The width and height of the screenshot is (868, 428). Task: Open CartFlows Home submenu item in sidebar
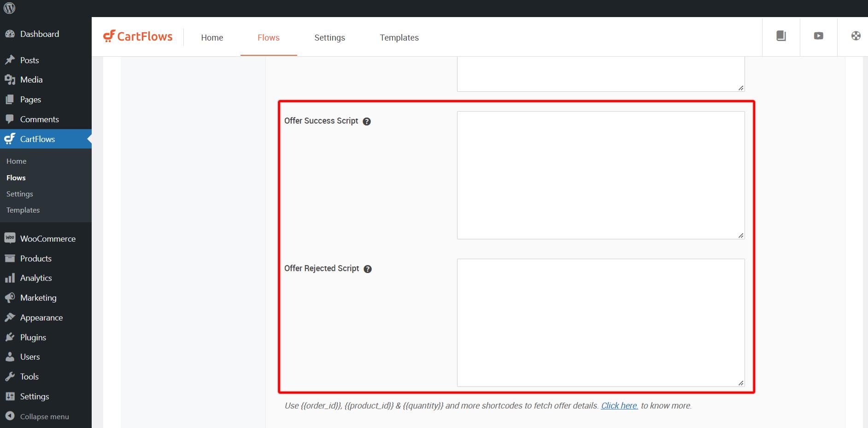pyautogui.click(x=16, y=161)
